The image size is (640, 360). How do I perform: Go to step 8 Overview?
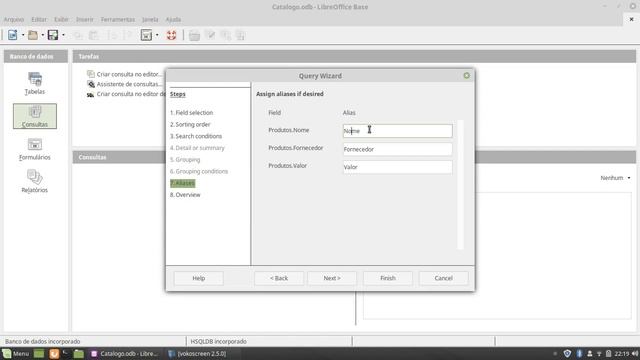[185, 195]
